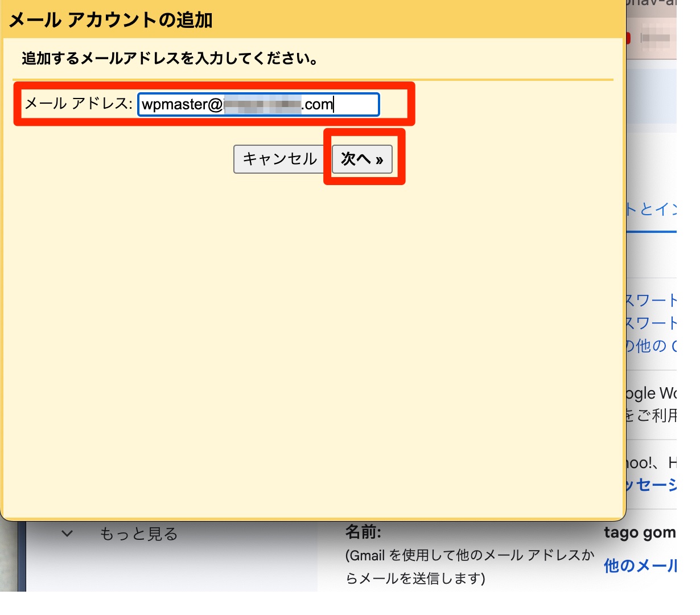Switch to the partially visible トとイン tab
Image resolution: width=700 pixels, height=615 pixels.
tap(652, 210)
